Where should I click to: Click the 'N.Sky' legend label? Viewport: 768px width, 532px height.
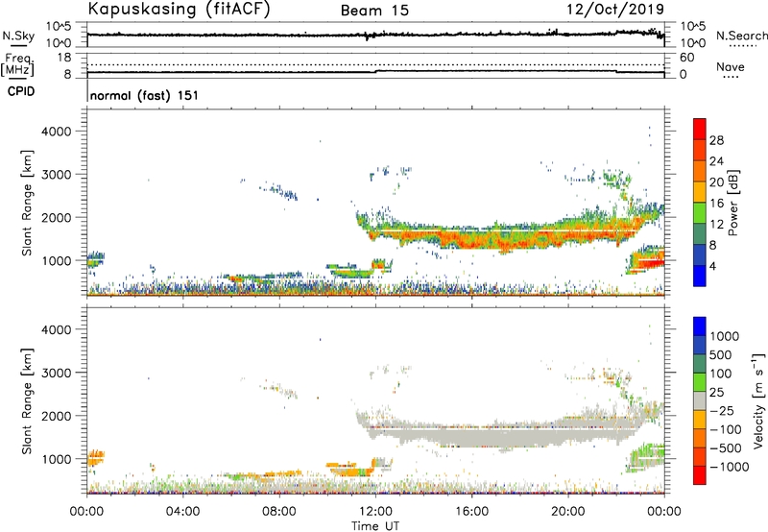click(x=18, y=36)
